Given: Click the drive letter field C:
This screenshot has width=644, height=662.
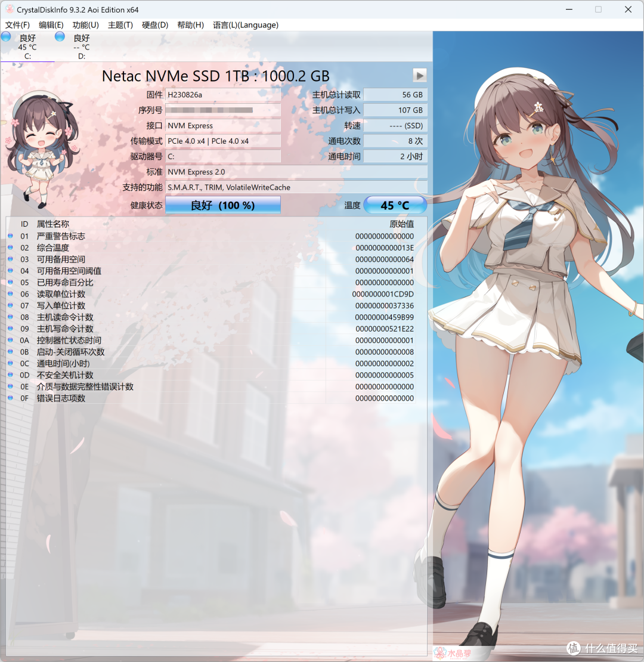Looking at the screenshot, I should pyautogui.click(x=223, y=157).
